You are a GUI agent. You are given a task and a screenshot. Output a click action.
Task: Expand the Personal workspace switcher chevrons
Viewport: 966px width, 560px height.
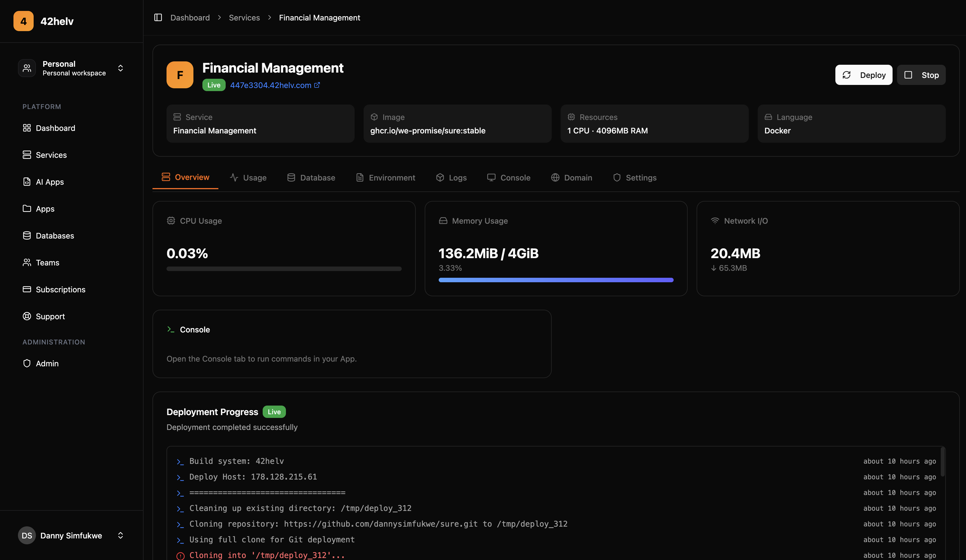120,68
